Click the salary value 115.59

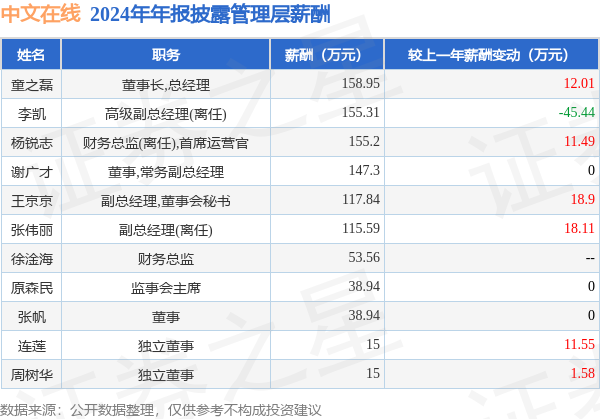pyautogui.click(x=360, y=228)
